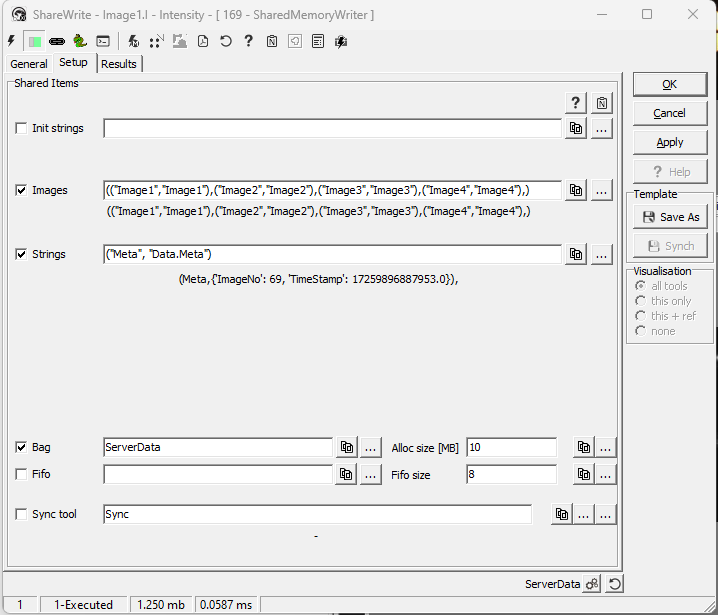Click gears icon next to ServerData label
This screenshot has height=615, width=718.
tap(592, 584)
